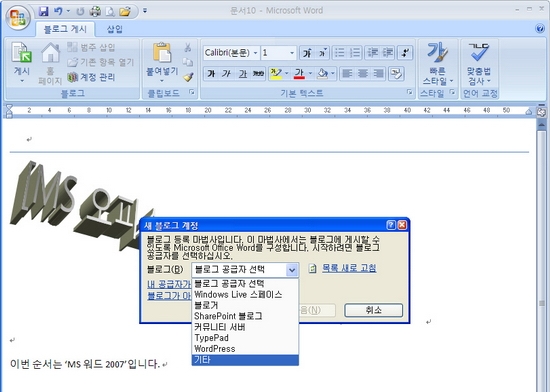Viewport: 550px width, 392px height.
Task: Open the Word help icon
Action: [540, 29]
